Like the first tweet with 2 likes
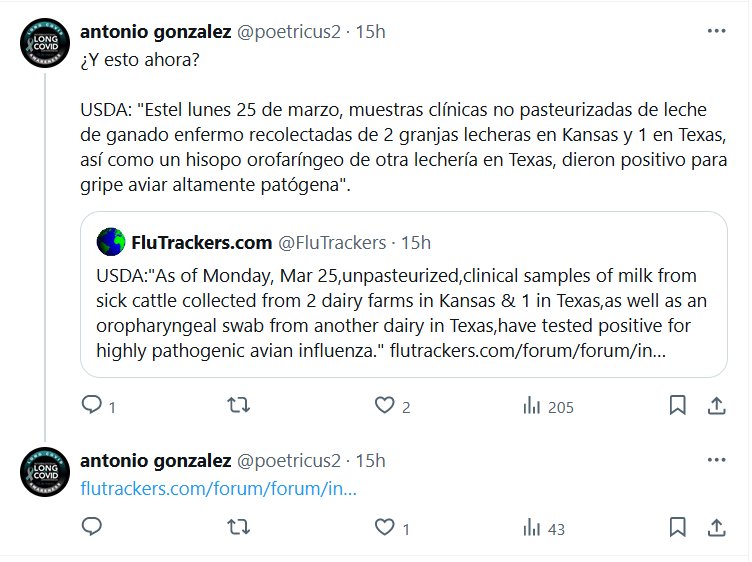Viewport: 752px width, 562px height. pos(384,406)
